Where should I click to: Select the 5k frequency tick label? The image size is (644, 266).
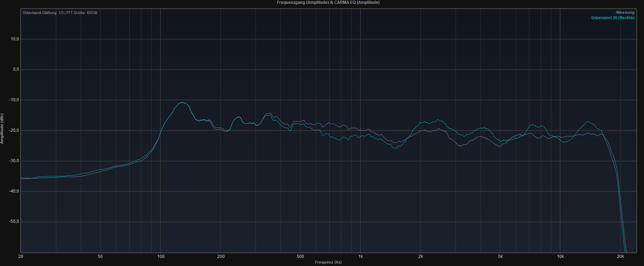point(500,257)
